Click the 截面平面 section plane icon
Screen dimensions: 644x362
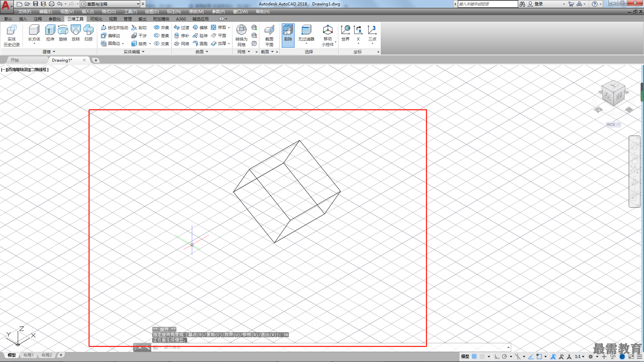point(269,36)
